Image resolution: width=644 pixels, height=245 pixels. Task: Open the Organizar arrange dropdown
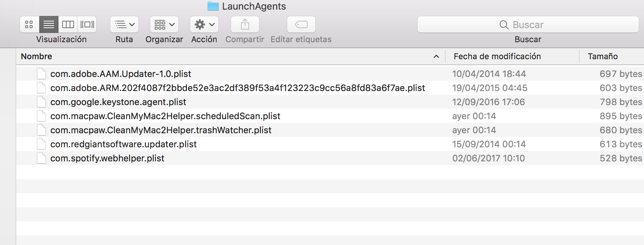[x=164, y=24]
